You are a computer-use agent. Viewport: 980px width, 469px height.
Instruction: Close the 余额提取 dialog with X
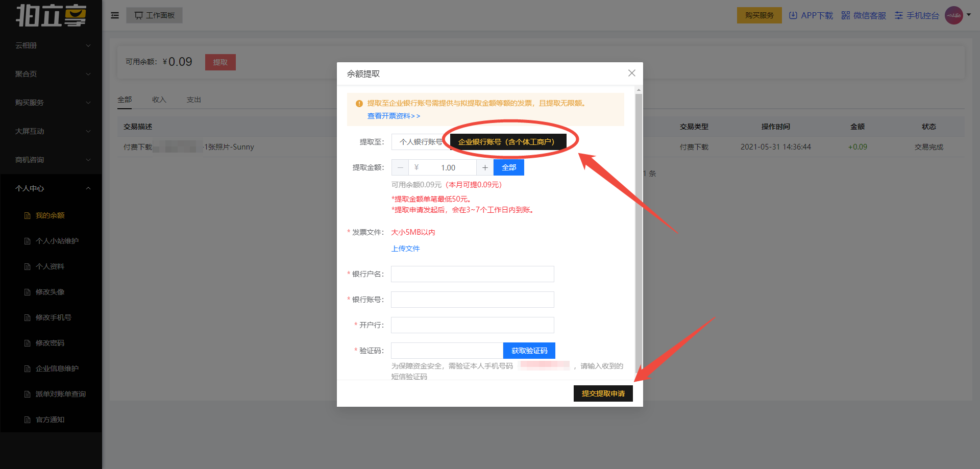[631, 73]
